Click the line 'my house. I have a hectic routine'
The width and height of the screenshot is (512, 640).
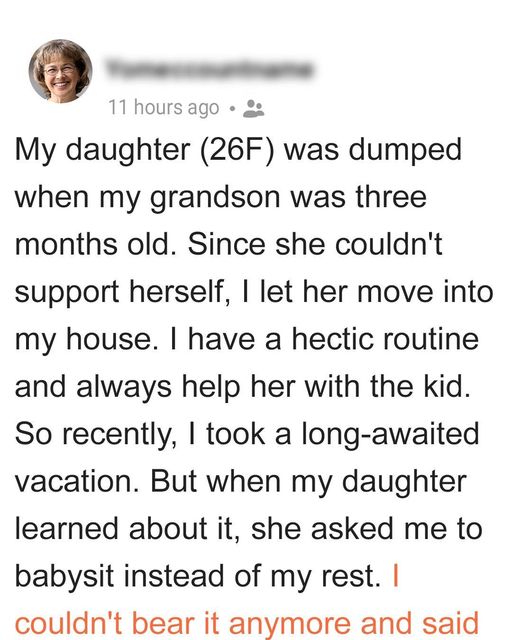pos(247,340)
